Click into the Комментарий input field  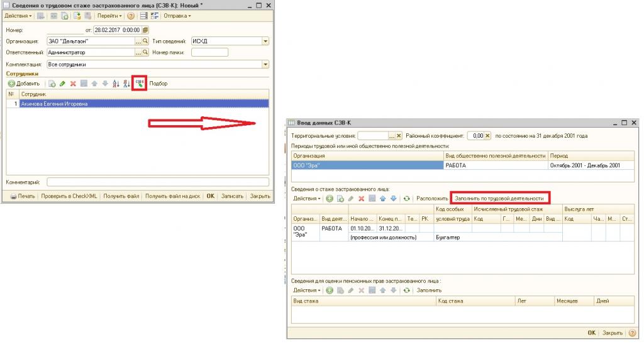pyautogui.click(x=157, y=182)
